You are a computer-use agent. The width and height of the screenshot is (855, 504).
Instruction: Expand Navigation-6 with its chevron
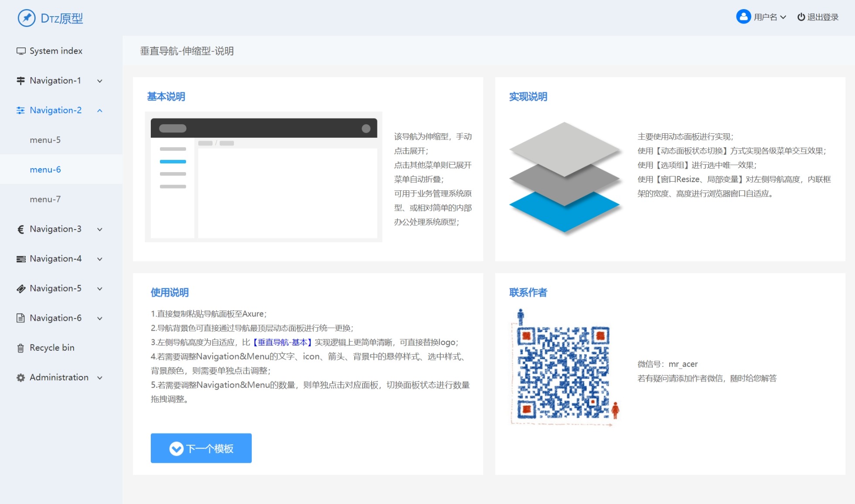(x=100, y=318)
